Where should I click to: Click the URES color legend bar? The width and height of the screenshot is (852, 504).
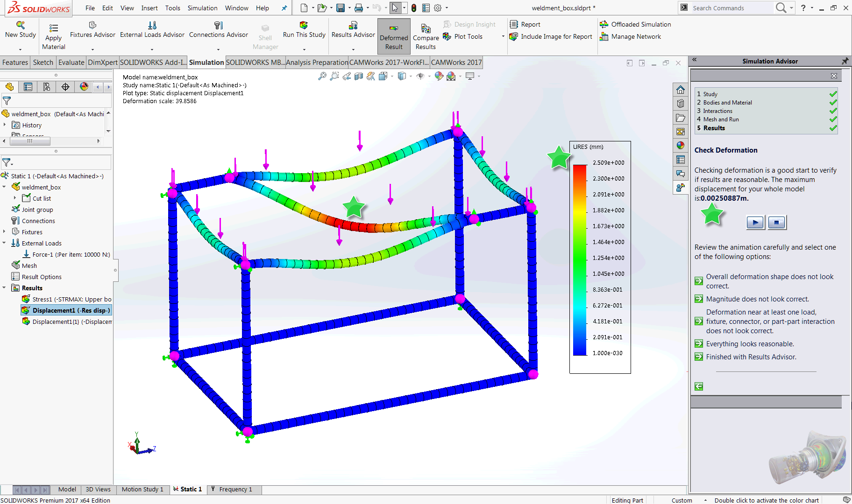coord(580,260)
